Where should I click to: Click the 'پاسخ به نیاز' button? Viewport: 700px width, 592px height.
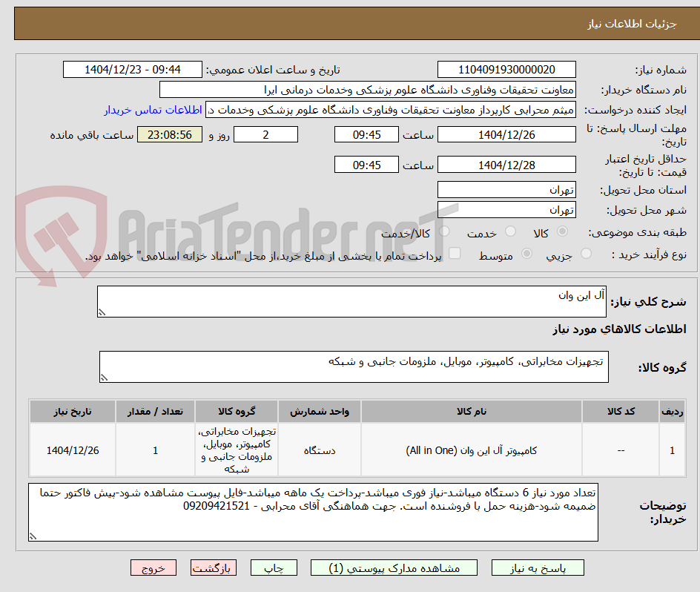pyautogui.click(x=538, y=568)
